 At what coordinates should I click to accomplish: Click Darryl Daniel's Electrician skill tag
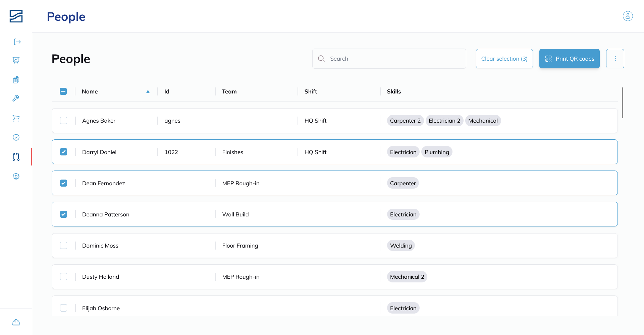click(x=403, y=152)
